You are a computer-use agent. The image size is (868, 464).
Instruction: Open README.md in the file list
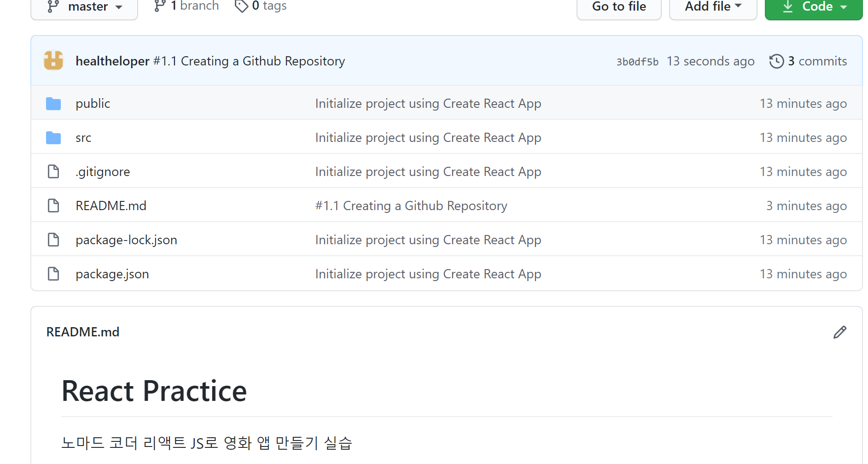[111, 206]
